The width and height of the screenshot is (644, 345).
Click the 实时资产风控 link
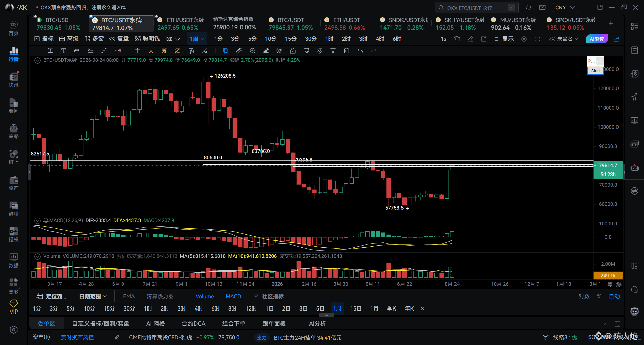(x=77, y=337)
